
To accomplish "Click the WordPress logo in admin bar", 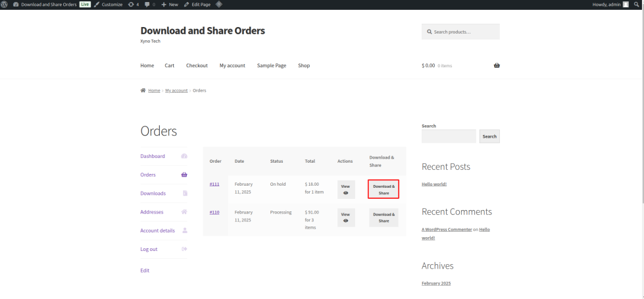I will (x=5, y=4).
